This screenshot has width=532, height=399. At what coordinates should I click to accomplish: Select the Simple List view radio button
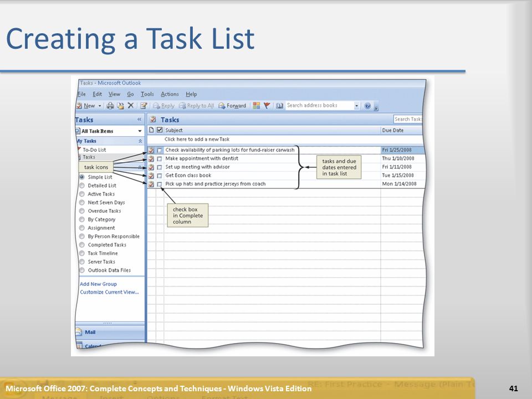click(x=82, y=177)
